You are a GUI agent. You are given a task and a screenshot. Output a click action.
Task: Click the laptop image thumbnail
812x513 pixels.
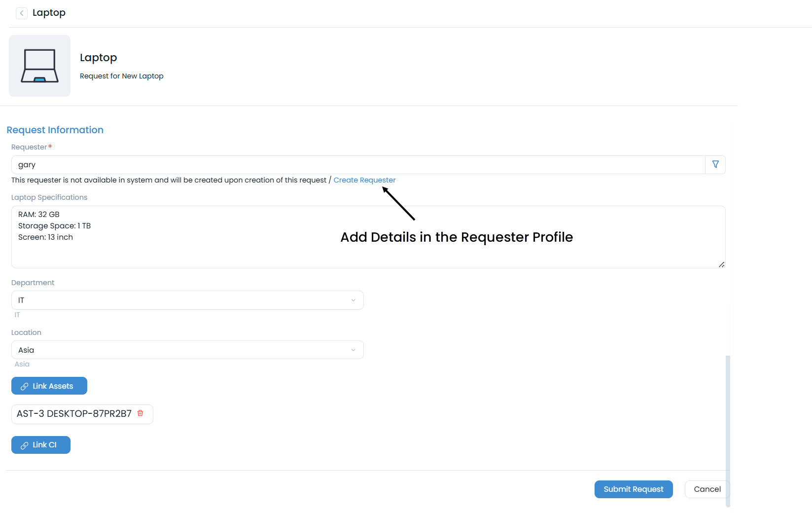tap(39, 66)
